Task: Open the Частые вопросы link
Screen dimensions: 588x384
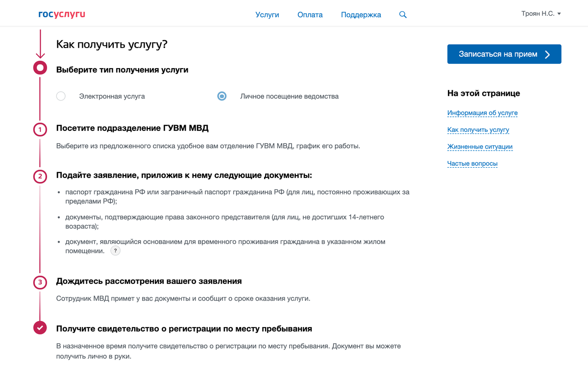Action: point(472,163)
